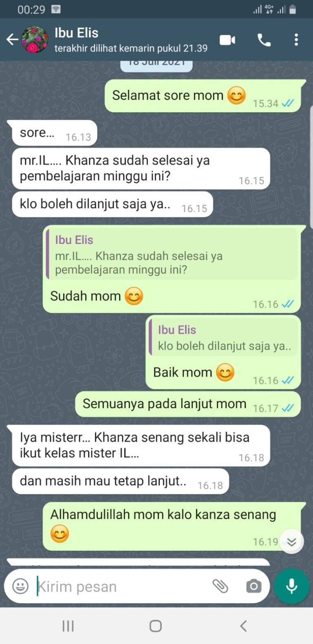The width and height of the screenshot is (313, 644).
Task: Tap the paperclip attachment icon
Action: pyautogui.click(x=220, y=586)
